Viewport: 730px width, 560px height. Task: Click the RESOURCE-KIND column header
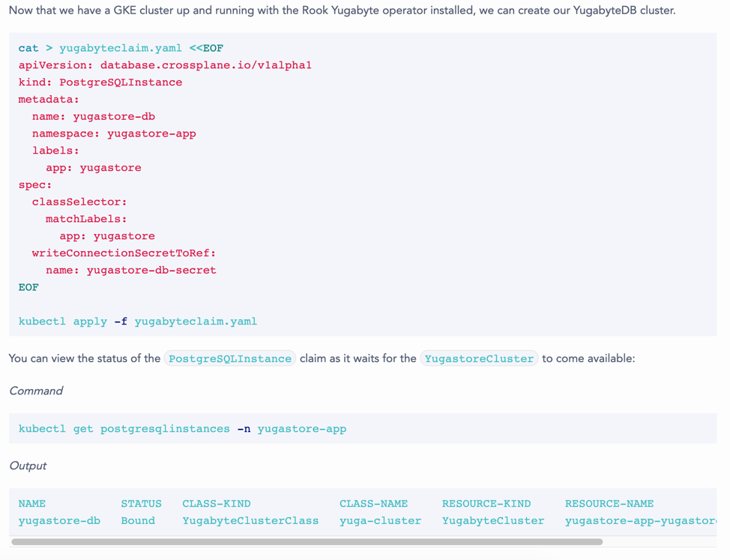(486, 504)
